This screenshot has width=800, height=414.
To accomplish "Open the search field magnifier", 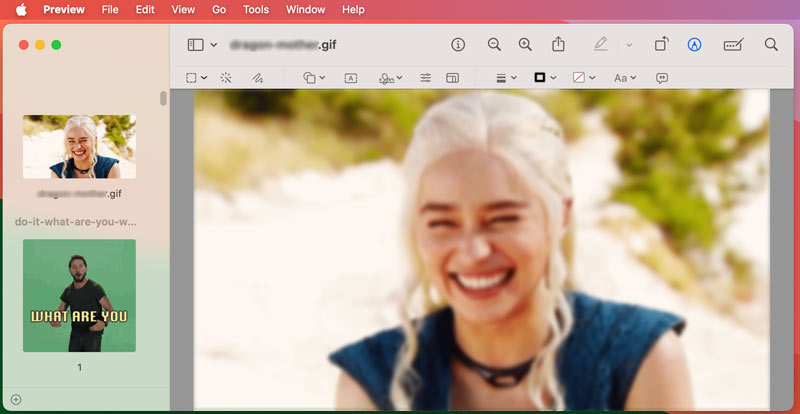I will click(x=771, y=44).
